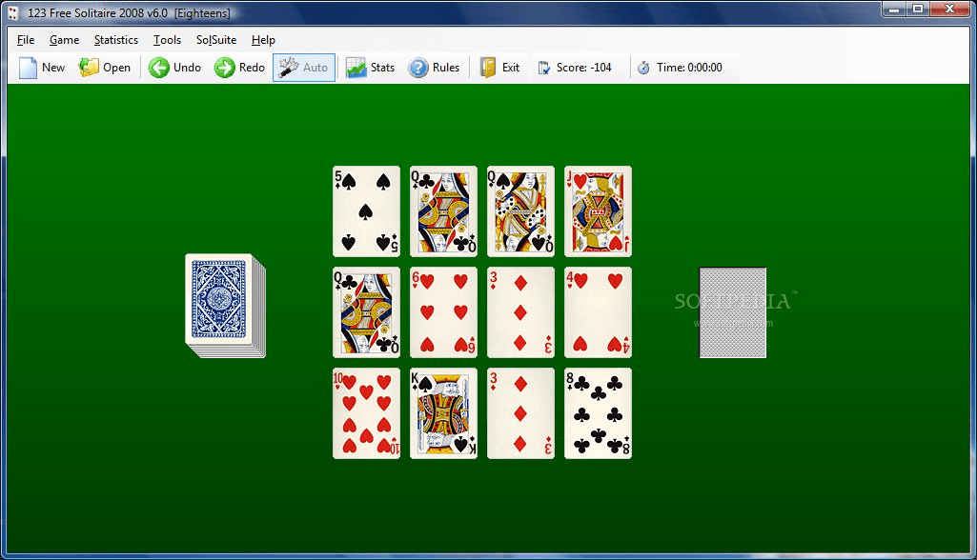This screenshot has height=560, width=977.
Task: Start a new game
Action: pos(42,68)
